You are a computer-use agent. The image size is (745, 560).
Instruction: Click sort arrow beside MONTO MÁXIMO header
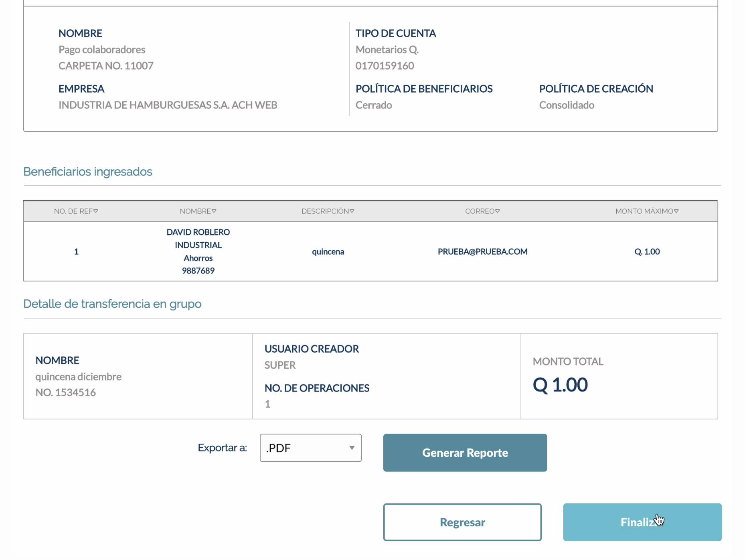tap(676, 211)
